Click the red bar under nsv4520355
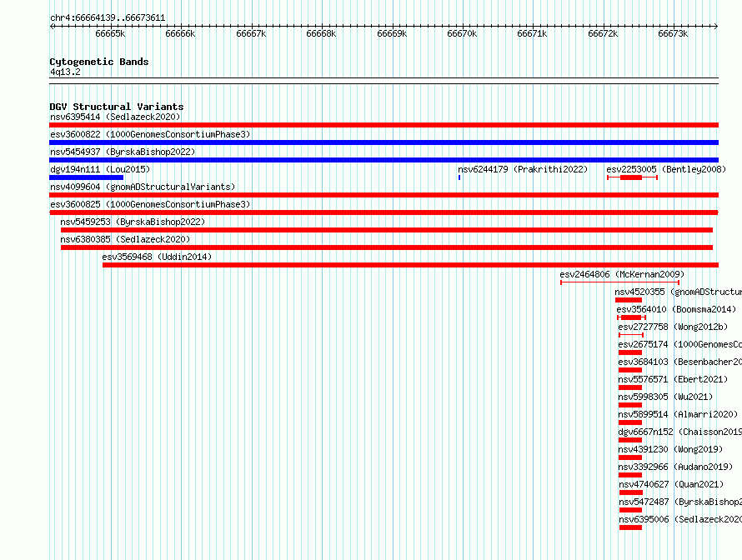This screenshot has width=742, height=560. tap(629, 300)
